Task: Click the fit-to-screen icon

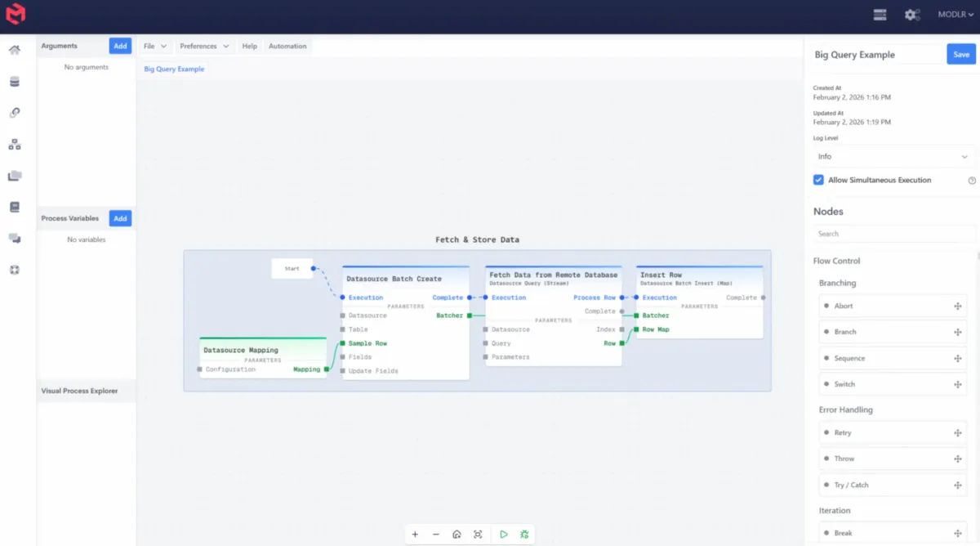Action: [x=478, y=535]
